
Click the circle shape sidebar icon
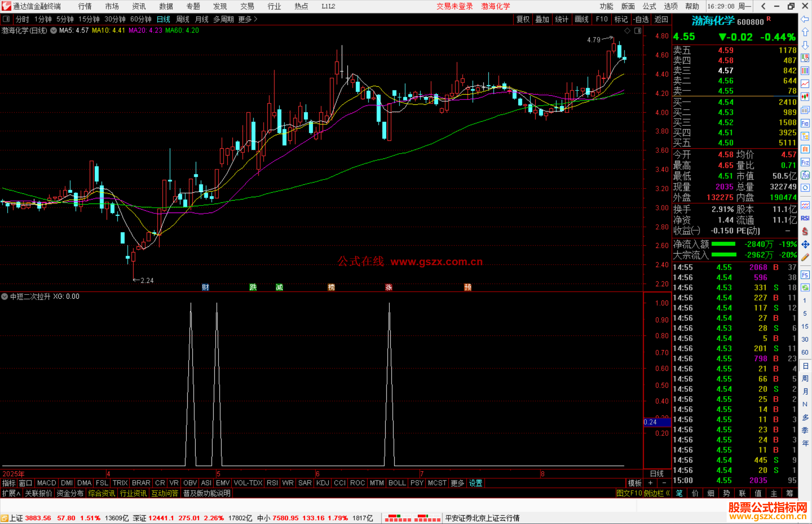coord(805,188)
